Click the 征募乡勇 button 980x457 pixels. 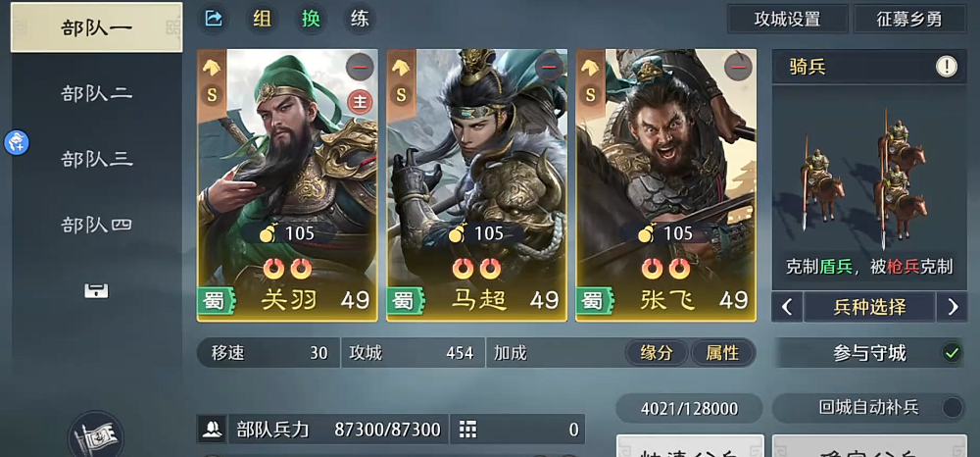pyautogui.click(x=908, y=19)
